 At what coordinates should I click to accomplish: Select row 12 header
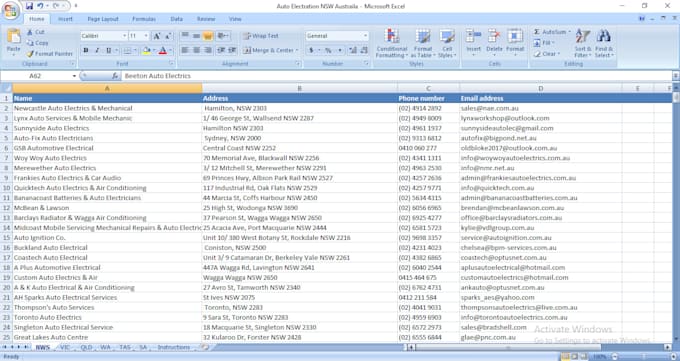tap(6, 208)
